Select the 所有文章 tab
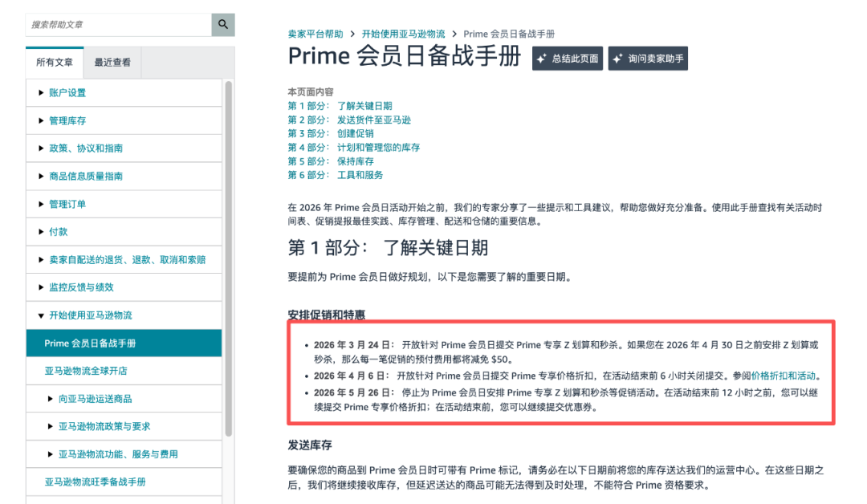 point(54,62)
